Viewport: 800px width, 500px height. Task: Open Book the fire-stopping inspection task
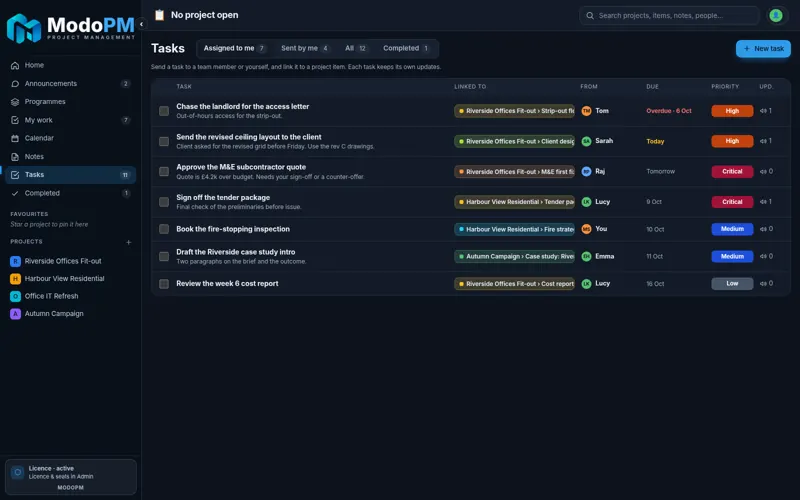233,229
